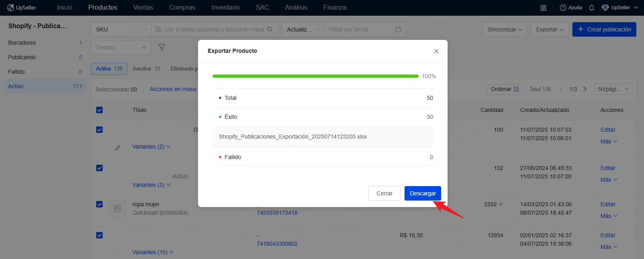Expand Variantes (3)
This screenshot has width=644, height=259.
tap(151, 185)
